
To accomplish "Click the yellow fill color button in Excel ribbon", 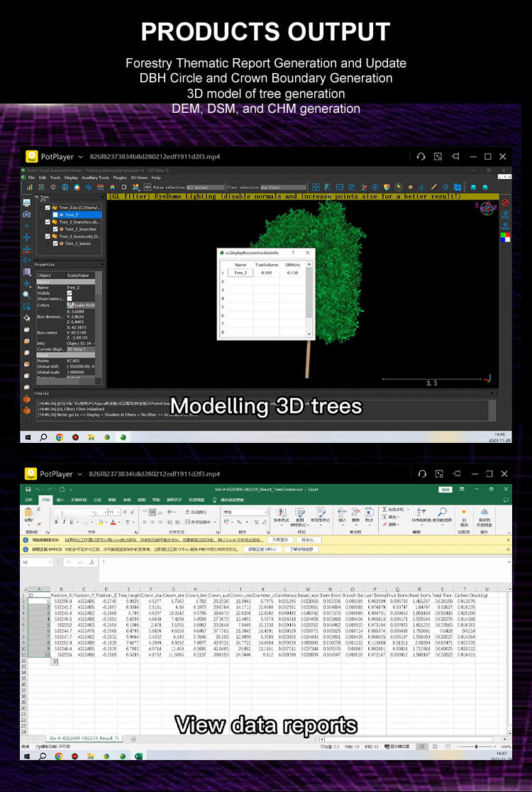I will tap(101, 522).
